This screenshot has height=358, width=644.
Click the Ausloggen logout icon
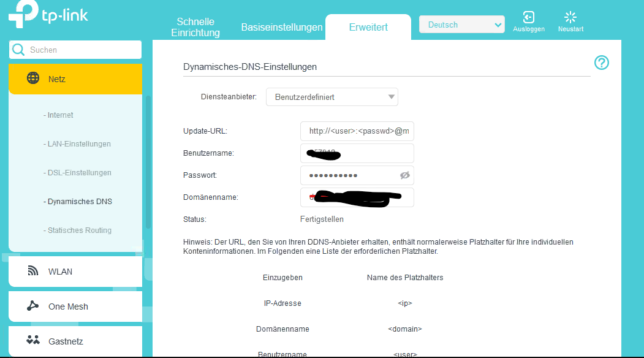tap(528, 18)
